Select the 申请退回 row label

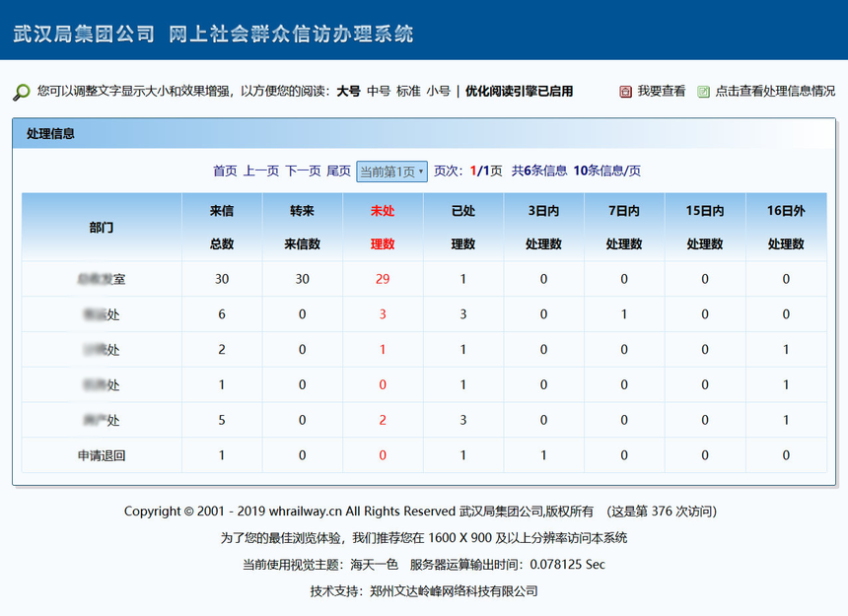tap(102, 455)
